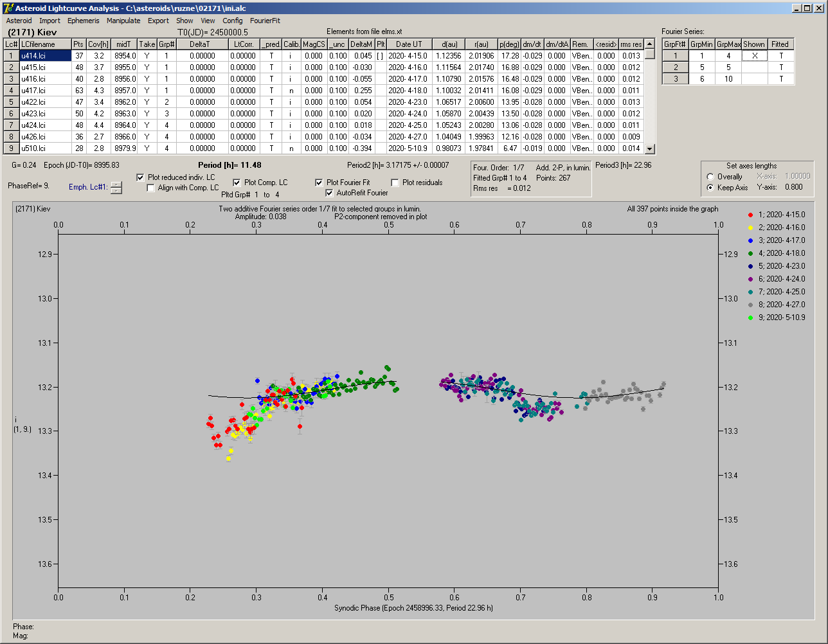This screenshot has height=644, width=828.
Task: Click the Date UT column header
Action: [409, 44]
